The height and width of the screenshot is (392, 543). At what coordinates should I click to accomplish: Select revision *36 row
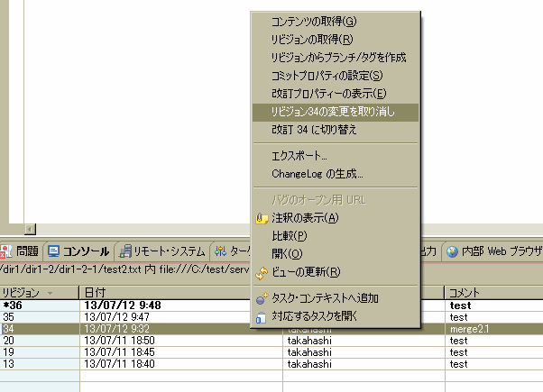271,305
